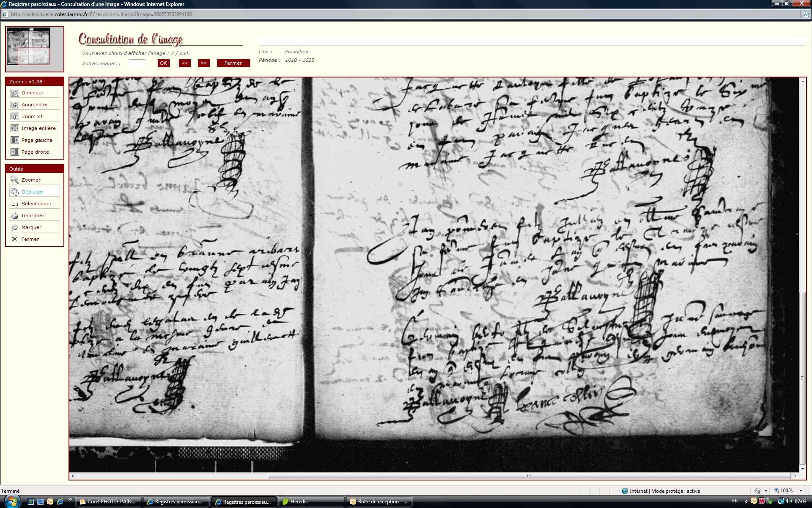Choose the Sélectionner selection tool
The image size is (812, 508).
[x=15, y=204]
